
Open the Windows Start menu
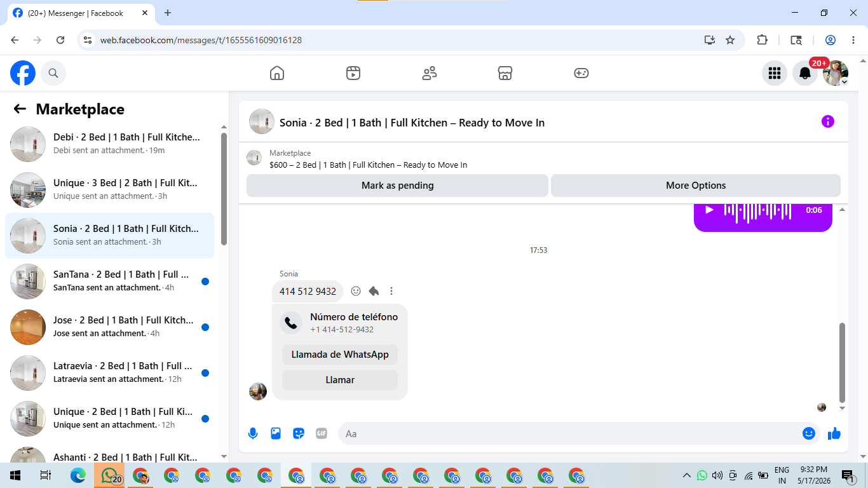(15, 475)
